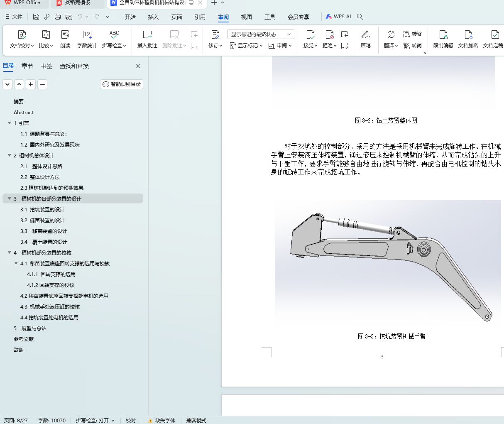Open the 引用 ribbon tab
This screenshot has height=424, width=504.
200,17
